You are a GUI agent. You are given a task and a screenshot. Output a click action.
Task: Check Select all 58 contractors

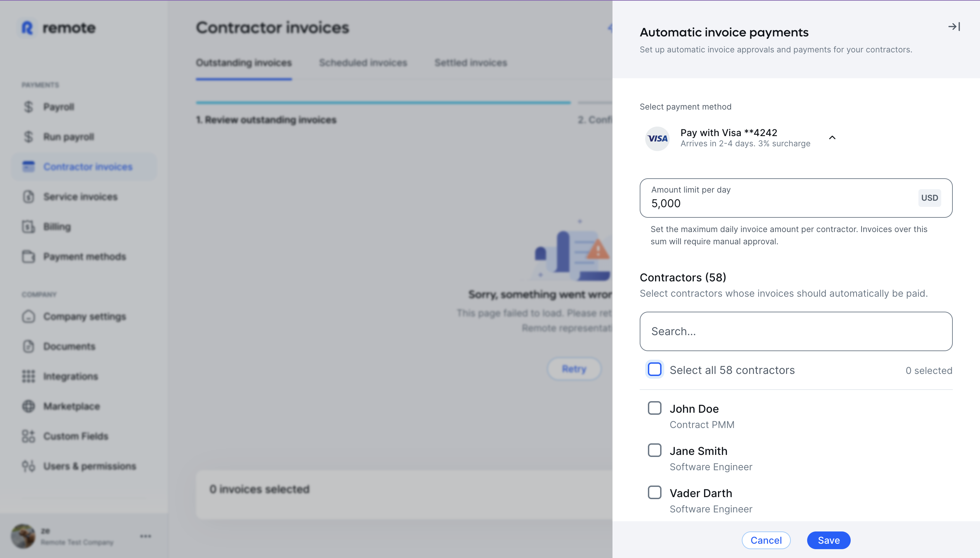654,369
